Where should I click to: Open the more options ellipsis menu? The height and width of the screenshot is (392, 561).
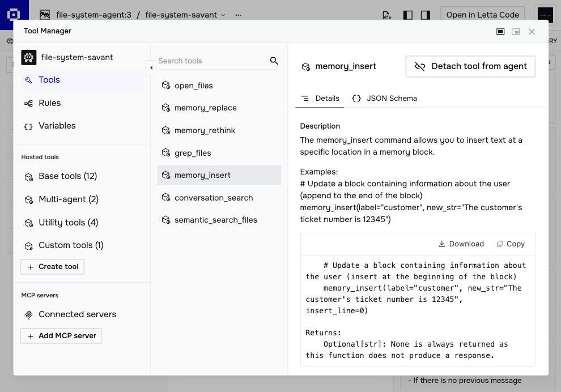238,15
